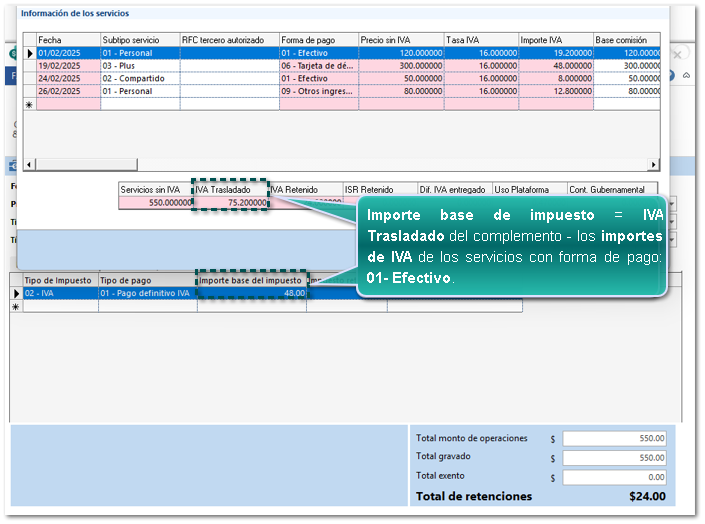
Task: Select Subtipo servicio cell 02 - Compartido
Action: (x=138, y=78)
